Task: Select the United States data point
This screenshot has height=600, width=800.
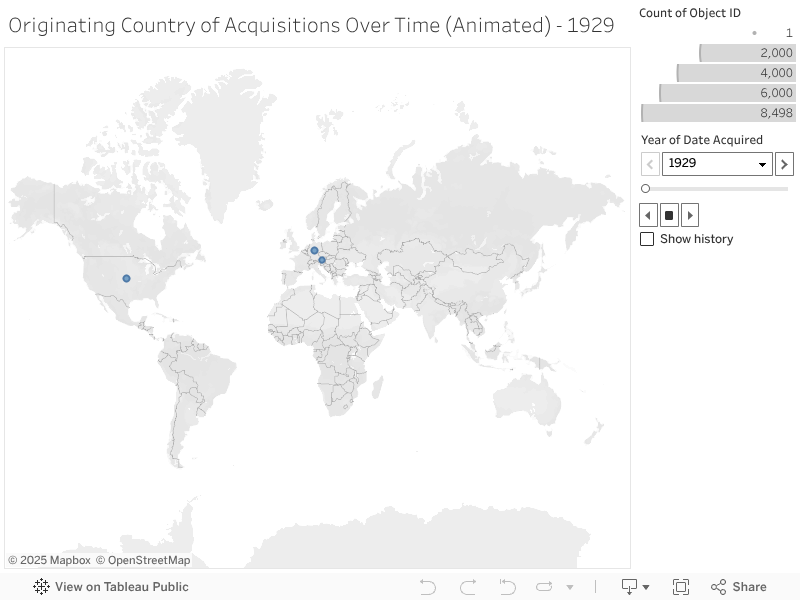Action: point(127,278)
